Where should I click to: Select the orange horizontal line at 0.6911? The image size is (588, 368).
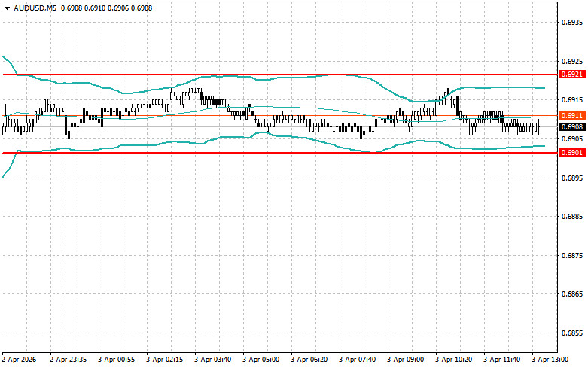pos(280,116)
